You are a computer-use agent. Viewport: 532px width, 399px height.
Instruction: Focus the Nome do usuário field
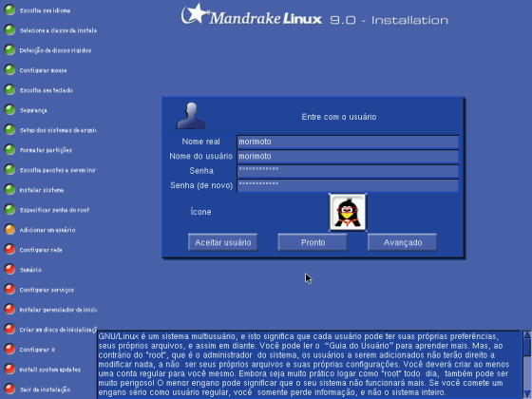coord(348,157)
